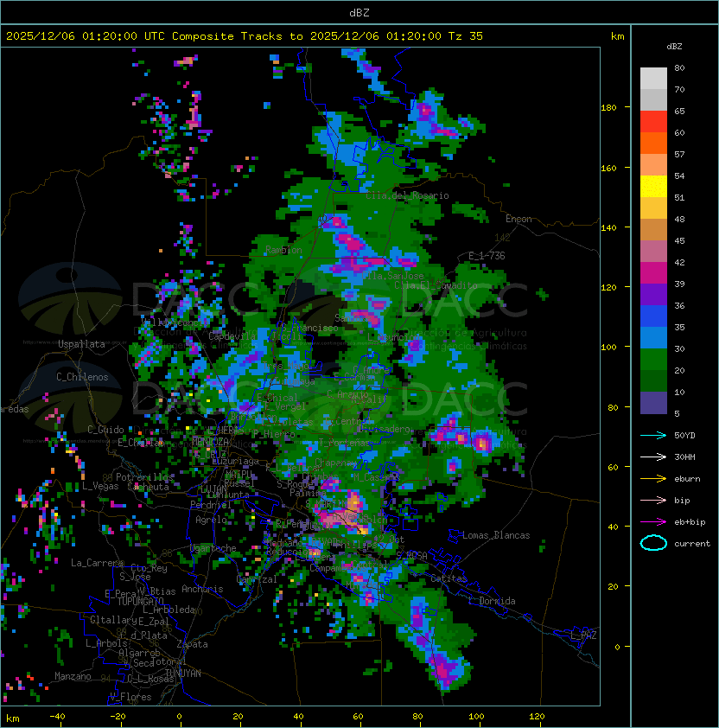Click the 'L_Dormida' place label
This screenshot has height=728, width=719.
click(x=492, y=601)
